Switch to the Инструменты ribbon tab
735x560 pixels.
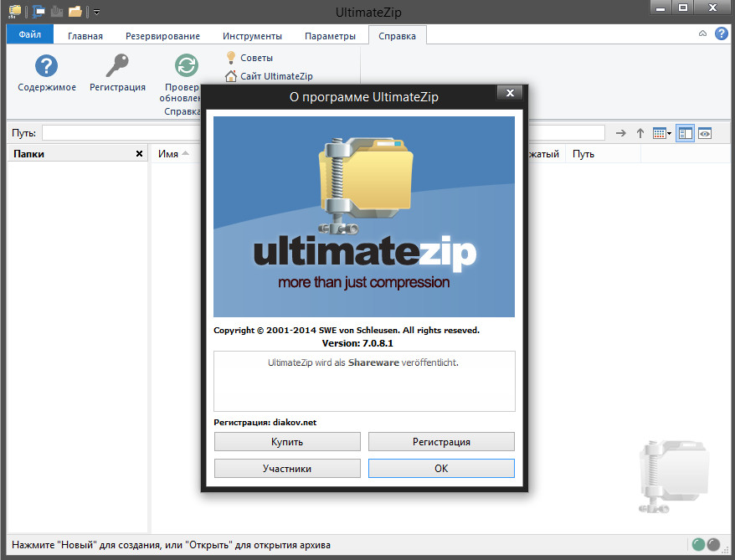[x=252, y=36]
